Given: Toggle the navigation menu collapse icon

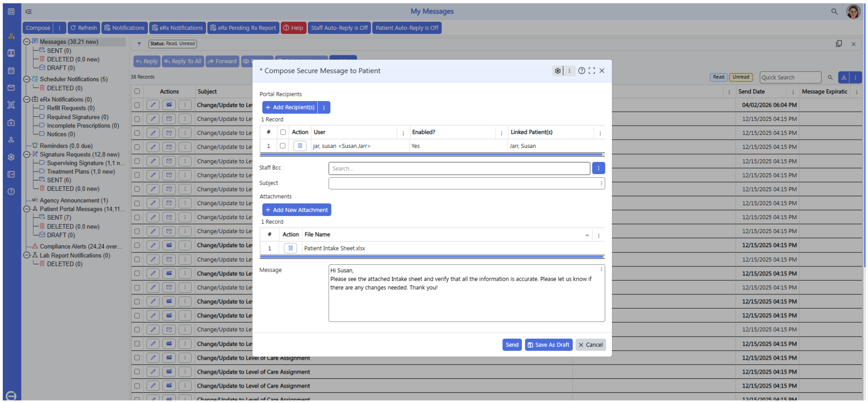Looking at the screenshot, I should click(28, 11).
